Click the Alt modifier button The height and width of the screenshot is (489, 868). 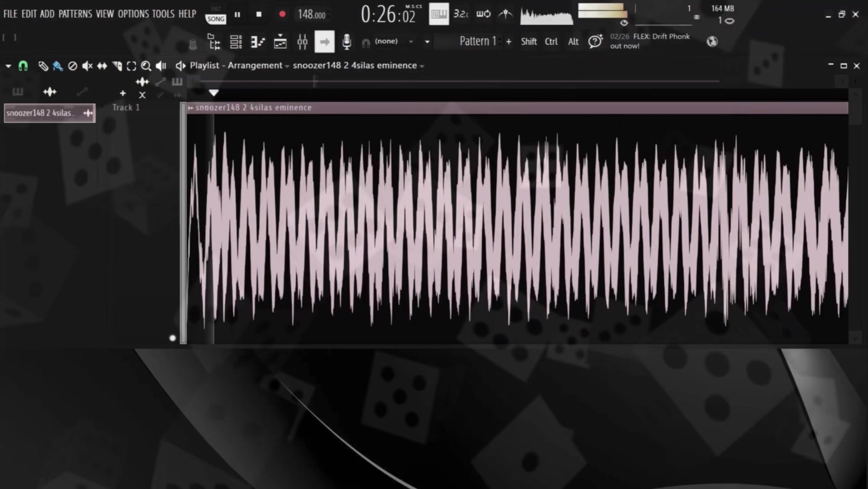573,42
